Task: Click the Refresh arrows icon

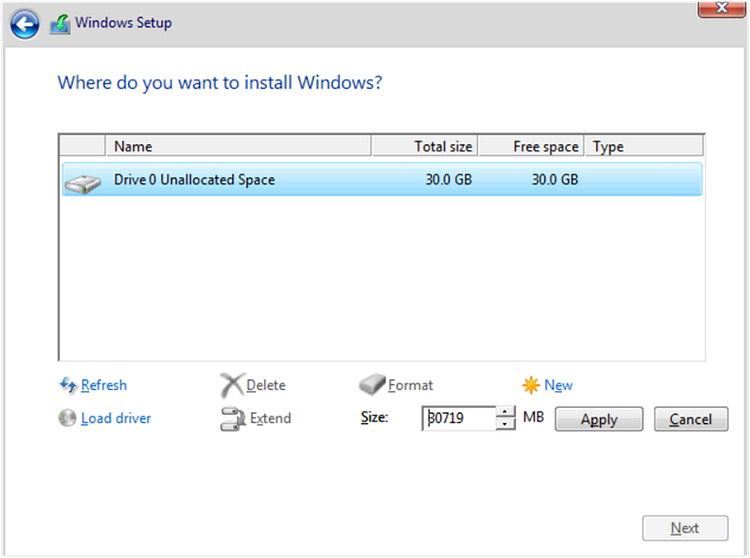Action: pos(68,384)
